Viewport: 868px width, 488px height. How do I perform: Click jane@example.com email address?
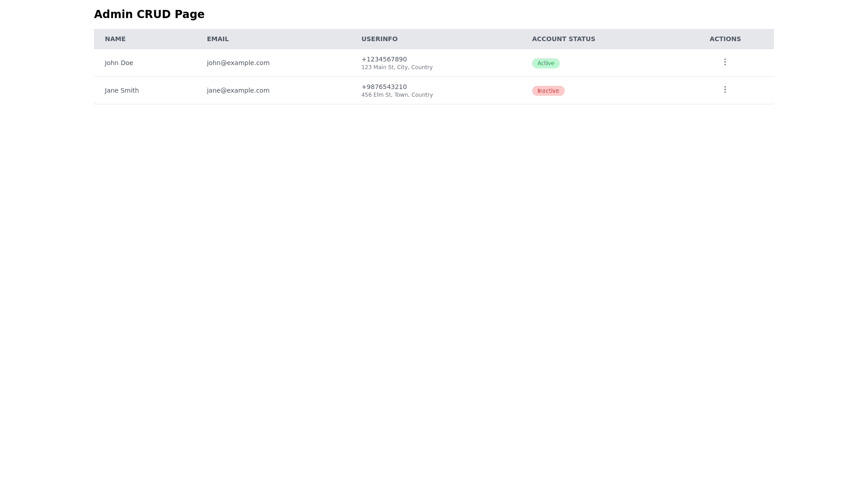click(238, 90)
